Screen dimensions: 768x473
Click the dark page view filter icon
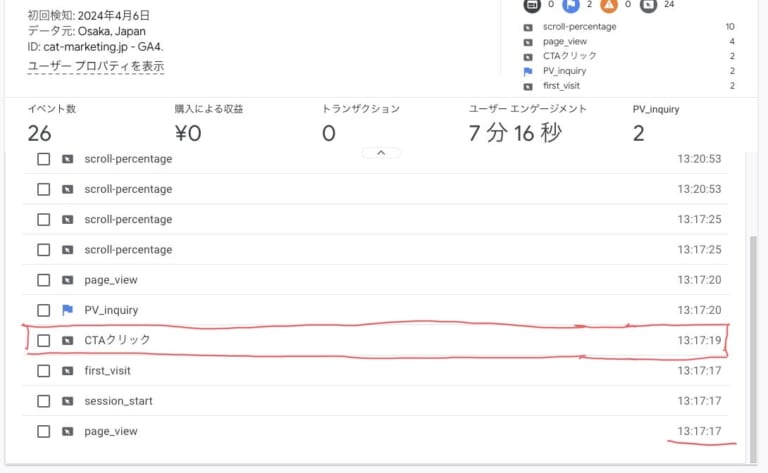coord(528,5)
